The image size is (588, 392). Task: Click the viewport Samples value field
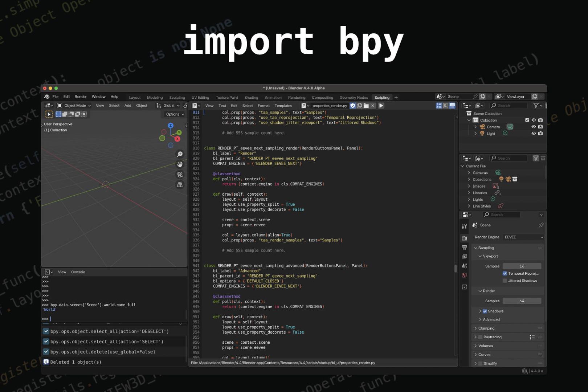(x=522, y=266)
